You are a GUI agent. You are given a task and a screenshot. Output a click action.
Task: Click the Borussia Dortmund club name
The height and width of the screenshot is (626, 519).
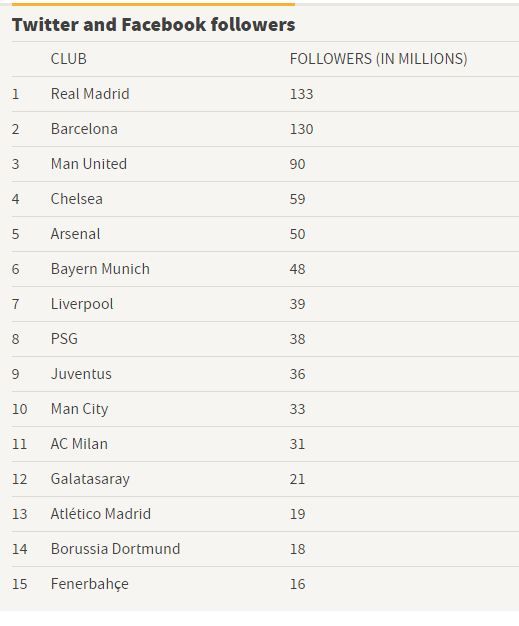coord(115,549)
